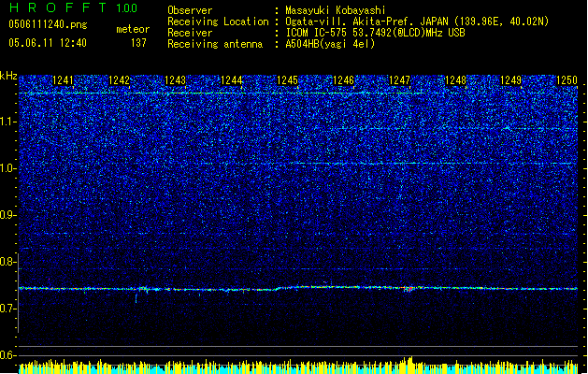Click the 1249 time marker

coord(510,79)
